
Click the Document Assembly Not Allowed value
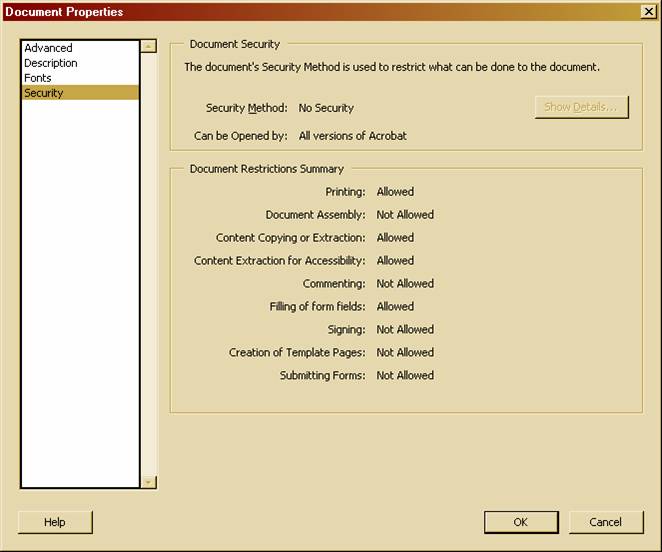[x=405, y=215]
